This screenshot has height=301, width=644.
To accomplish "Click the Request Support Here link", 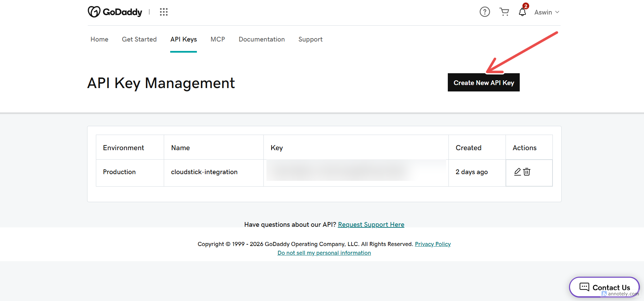I will (371, 224).
